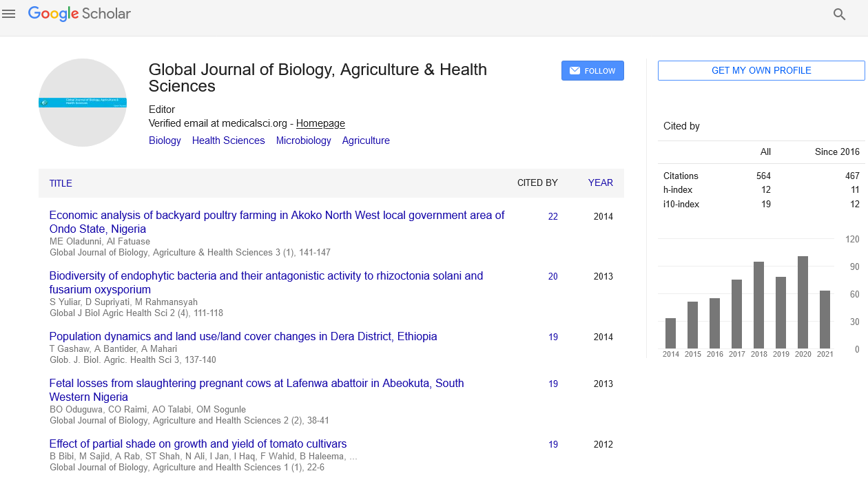The image size is (868, 480).
Task: Follow this journal profile
Action: pyautogui.click(x=592, y=71)
